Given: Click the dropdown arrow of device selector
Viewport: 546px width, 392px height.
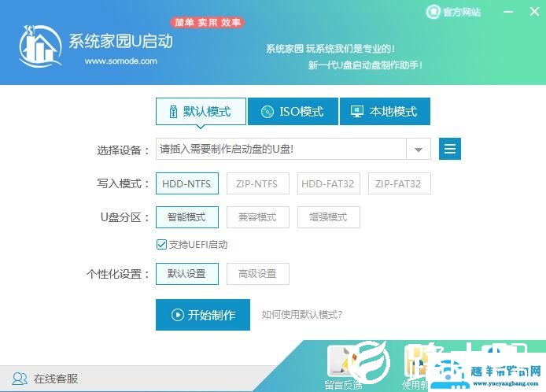Looking at the screenshot, I should (x=419, y=150).
